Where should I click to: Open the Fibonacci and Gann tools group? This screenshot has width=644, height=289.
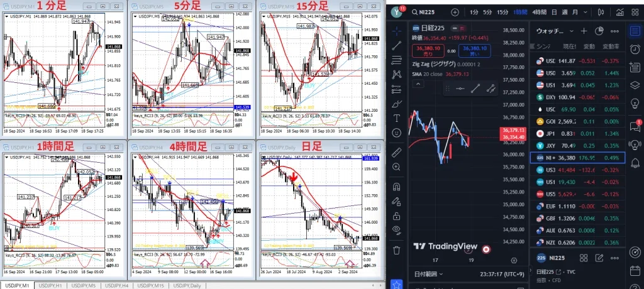(397, 60)
